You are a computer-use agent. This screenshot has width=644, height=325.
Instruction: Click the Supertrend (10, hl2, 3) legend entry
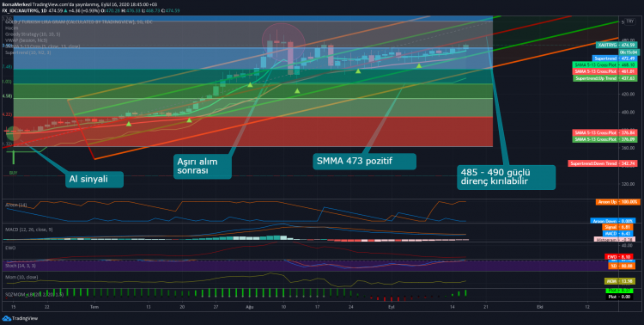tap(28, 52)
